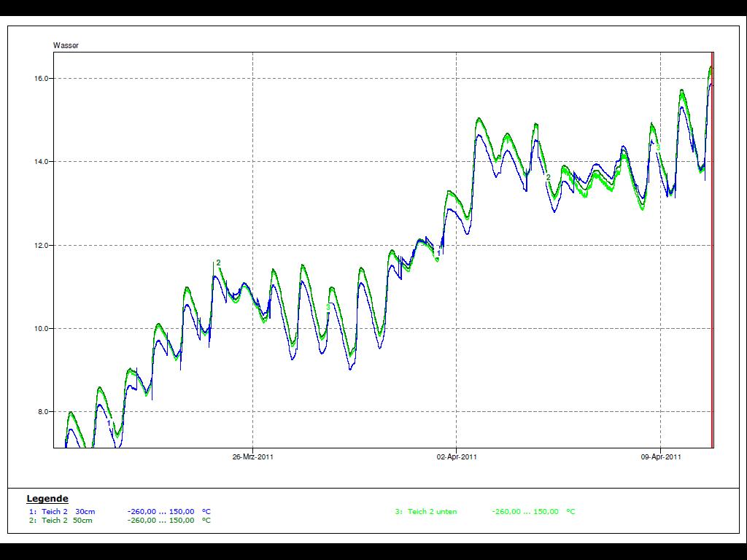
Task: Click blue curve marker '1' near 8.0 level
Action: 109,423
